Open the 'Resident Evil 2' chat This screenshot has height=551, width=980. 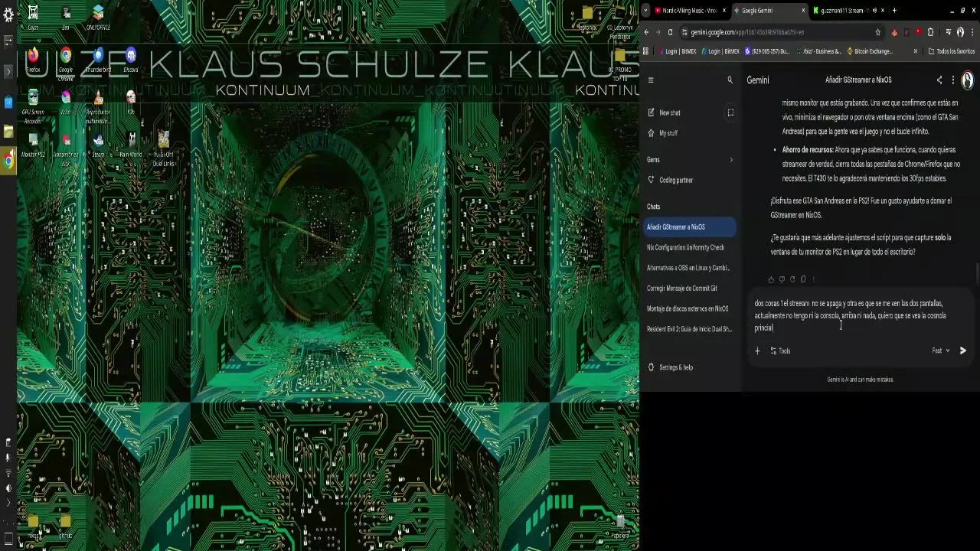coord(690,329)
